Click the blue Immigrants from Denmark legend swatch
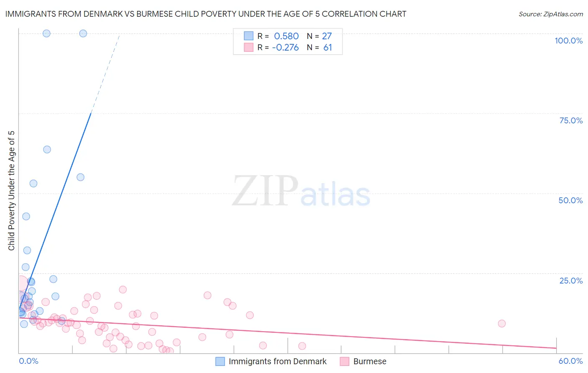Screen dimensions: 588x373 click(x=220, y=361)
